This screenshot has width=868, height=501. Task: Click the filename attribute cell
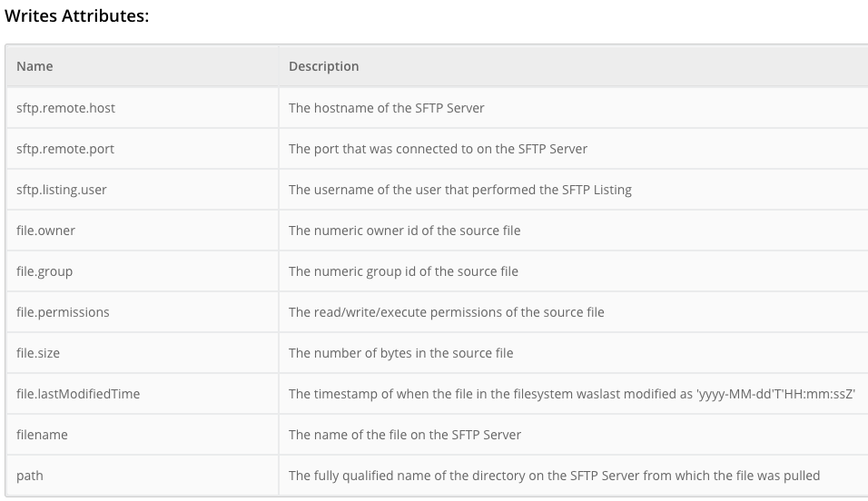(42, 435)
